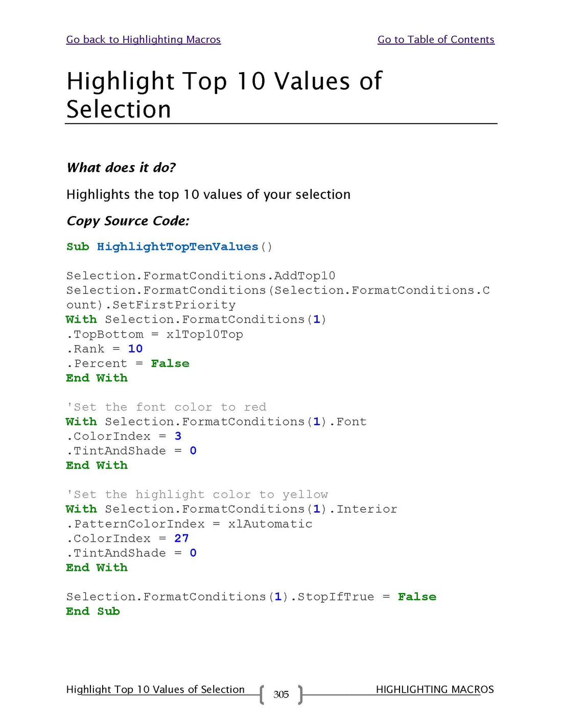Click the 'What does it do?' heading
Image resolution: width=562 pixels, height=728 pixels.
click(121, 168)
